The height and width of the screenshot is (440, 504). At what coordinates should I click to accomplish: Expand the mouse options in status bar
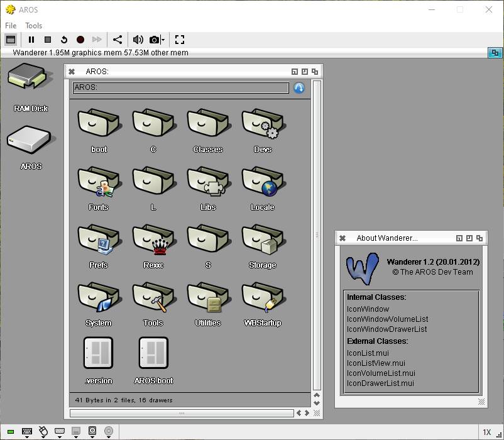tap(43, 432)
